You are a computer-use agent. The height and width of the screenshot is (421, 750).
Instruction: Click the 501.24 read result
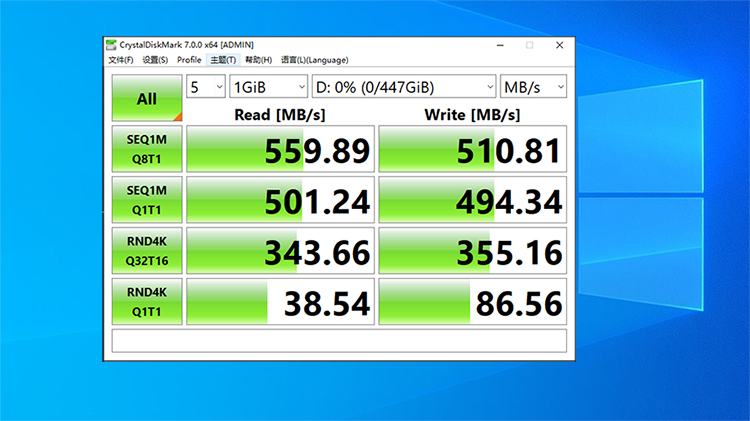(280, 200)
